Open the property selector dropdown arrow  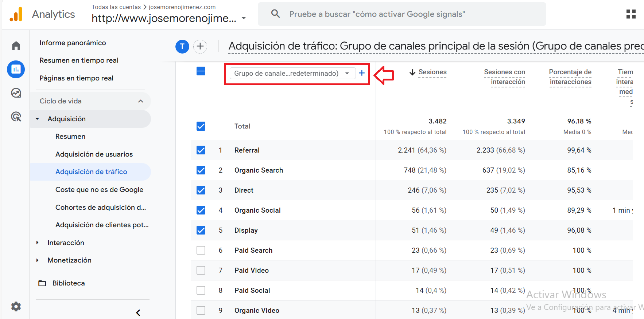pos(244,18)
